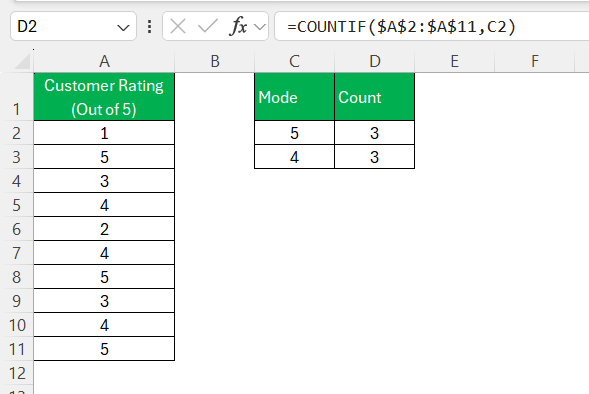Select row 12 header

pos(17,373)
